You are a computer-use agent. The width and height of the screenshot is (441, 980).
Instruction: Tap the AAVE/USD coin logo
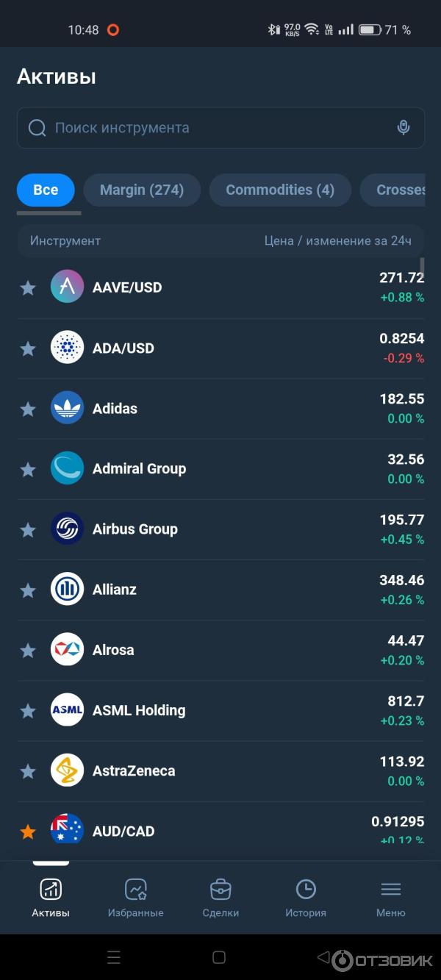[67, 287]
